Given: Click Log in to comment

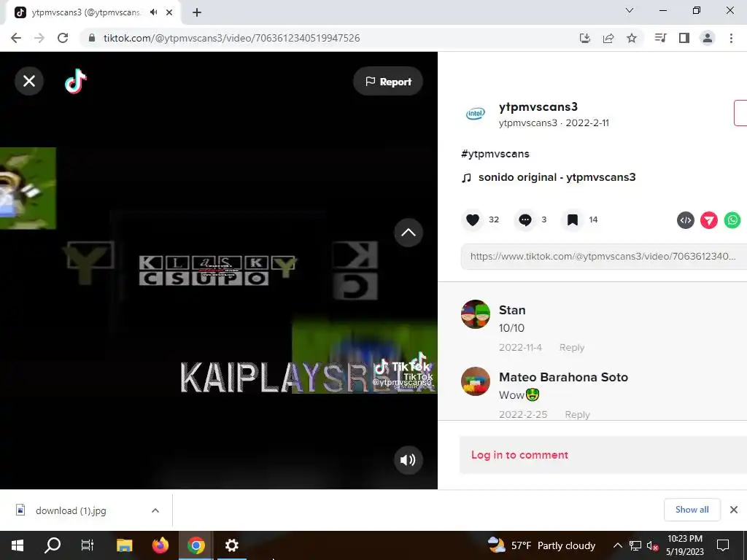Looking at the screenshot, I should coord(519,455).
